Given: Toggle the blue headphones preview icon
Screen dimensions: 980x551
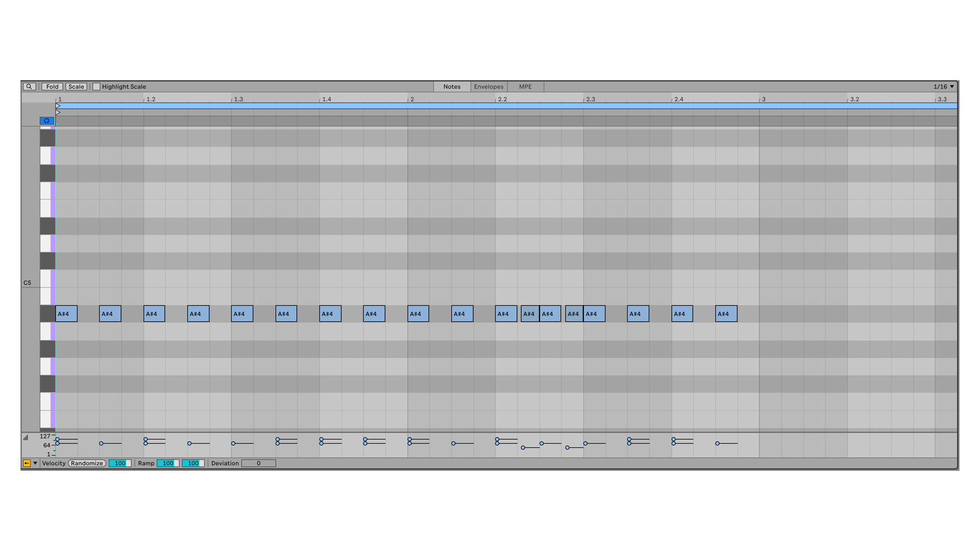Looking at the screenshot, I should coord(46,121).
